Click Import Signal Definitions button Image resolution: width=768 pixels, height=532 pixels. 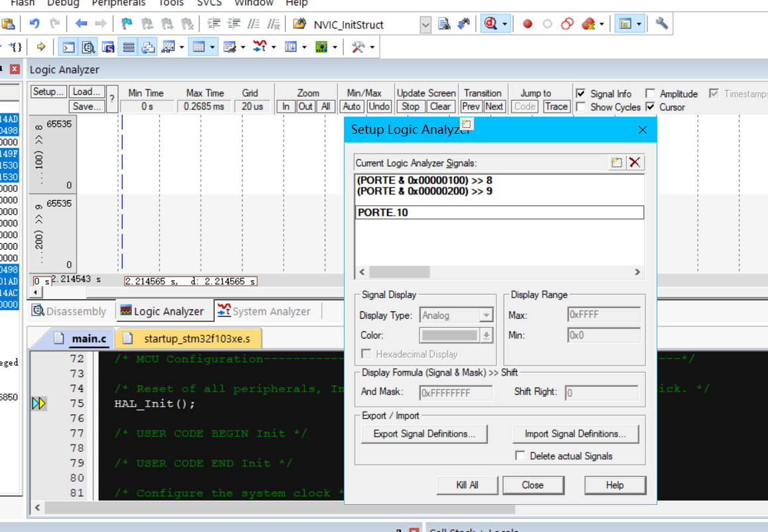point(576,434)
